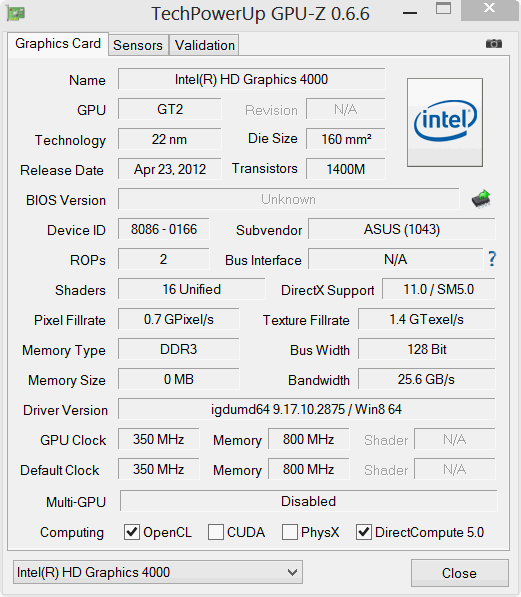Enable the CUDA checkbox
The height and width of the screenshot is (597, 521).
pyautogui.click(x=216, y=532)
